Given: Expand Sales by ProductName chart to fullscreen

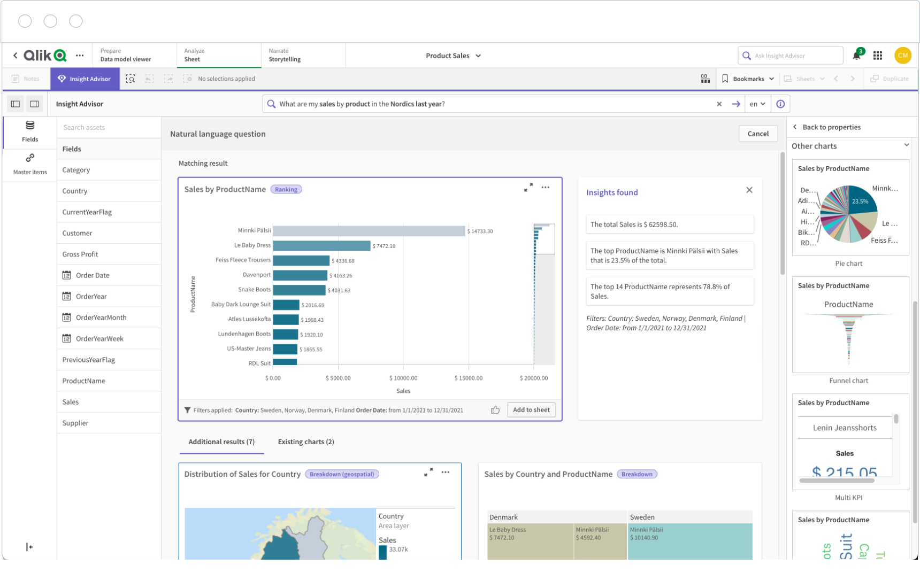Looking at the screenshot, I should 528,188.
